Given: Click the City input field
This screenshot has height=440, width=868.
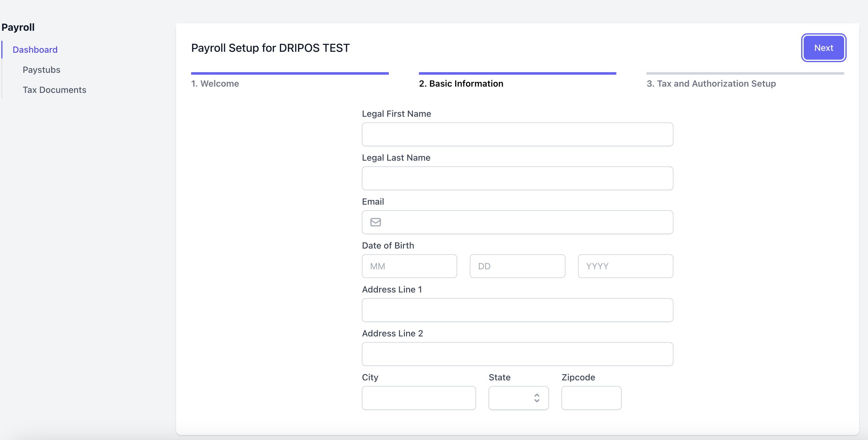Looking at the screenshot, I should click(x=419, y=398).
